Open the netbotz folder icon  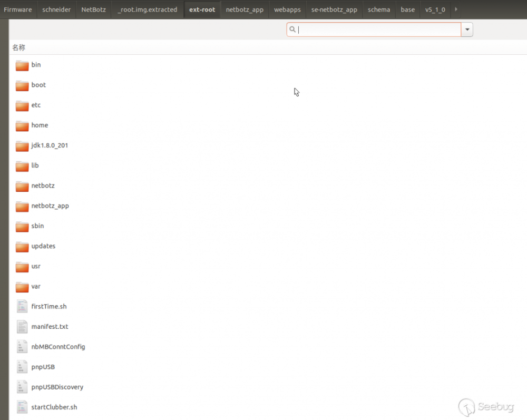coord(22,185)
